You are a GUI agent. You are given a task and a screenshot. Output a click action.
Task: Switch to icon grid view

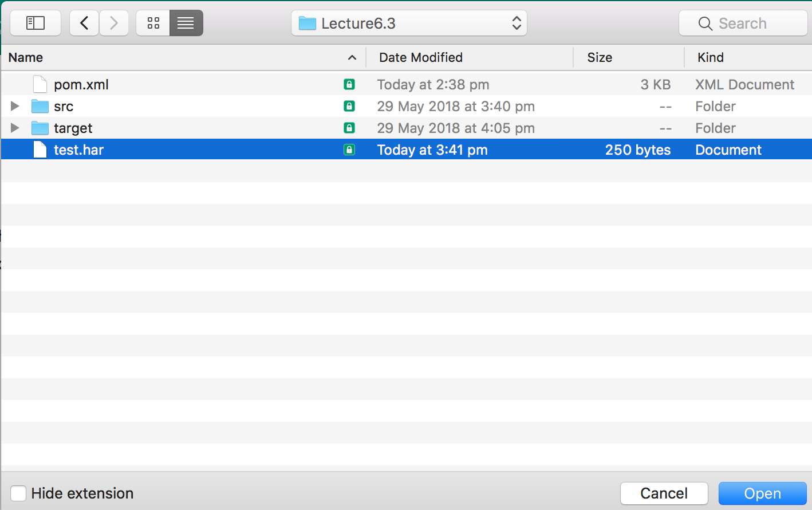153,23
